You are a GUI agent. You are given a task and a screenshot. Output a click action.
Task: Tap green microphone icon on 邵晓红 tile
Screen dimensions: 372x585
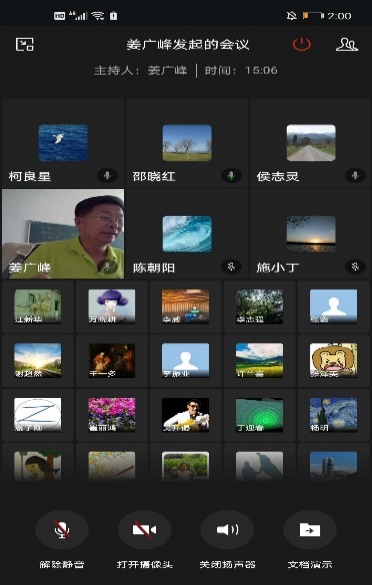[231, 175]
